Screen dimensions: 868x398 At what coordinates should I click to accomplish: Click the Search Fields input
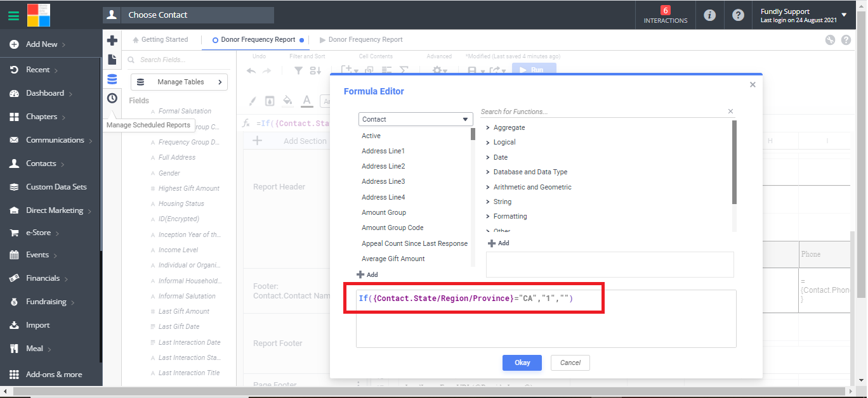(x=178, y=60)
